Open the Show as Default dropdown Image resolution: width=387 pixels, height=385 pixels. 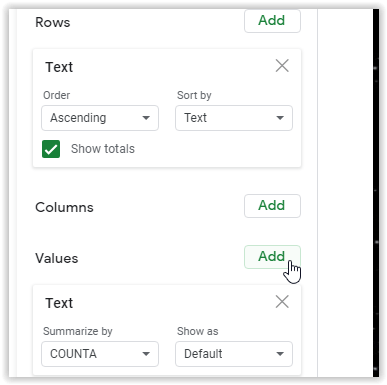click(234, 354)
